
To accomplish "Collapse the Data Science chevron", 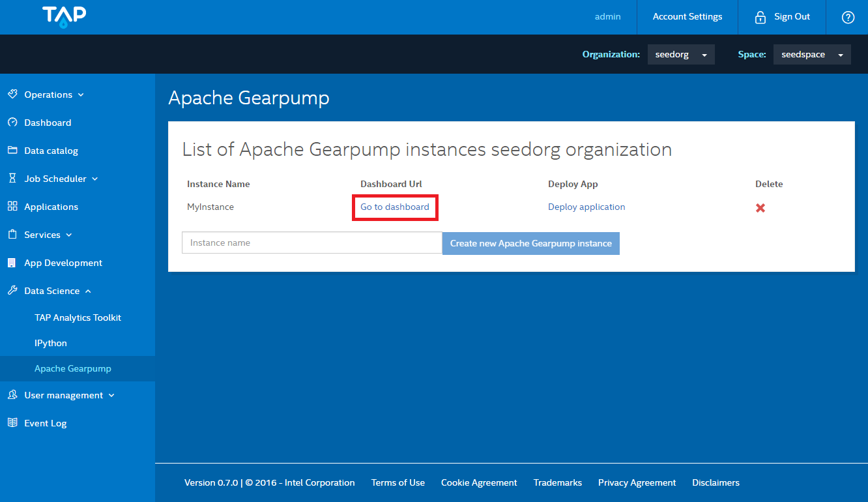I will pos(88,291).
